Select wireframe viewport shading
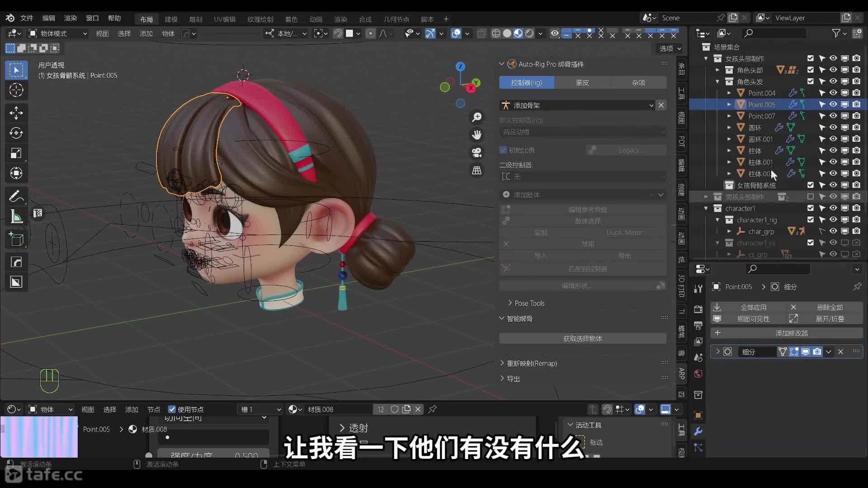The image size is (868, 488). pos(496,33)
